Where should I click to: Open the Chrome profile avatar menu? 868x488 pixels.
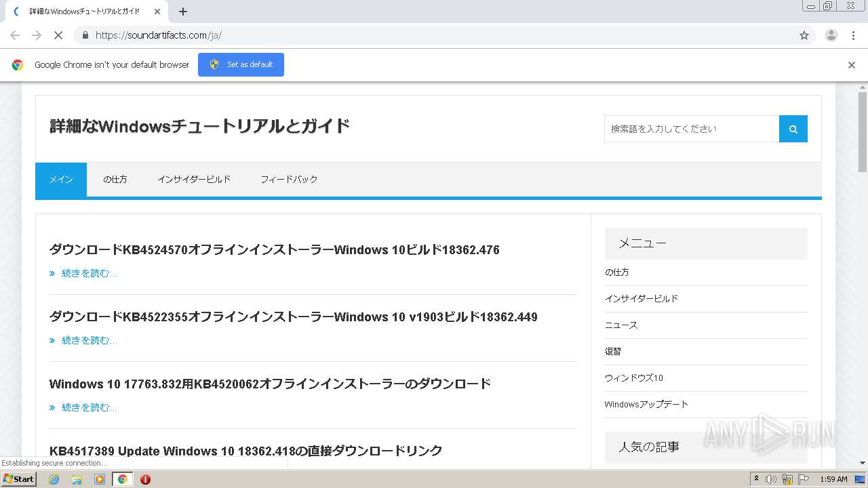pos(831,35)
